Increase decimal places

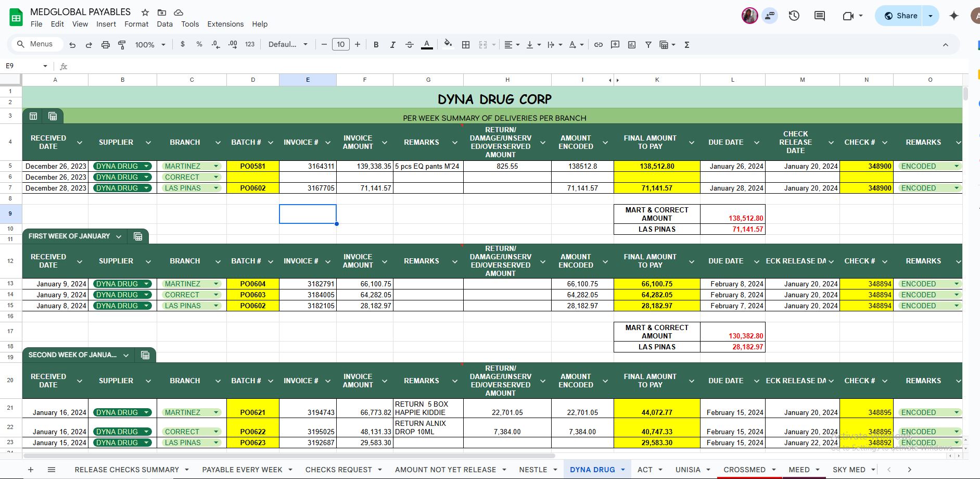click(x=233, y=45)
